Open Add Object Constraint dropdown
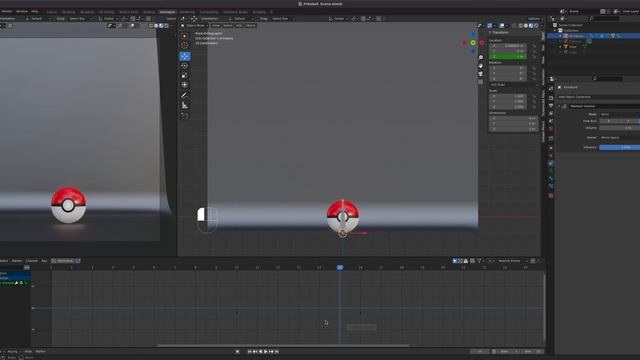The width and height of the screenshot is (640, 360). [x=598, y=97]
